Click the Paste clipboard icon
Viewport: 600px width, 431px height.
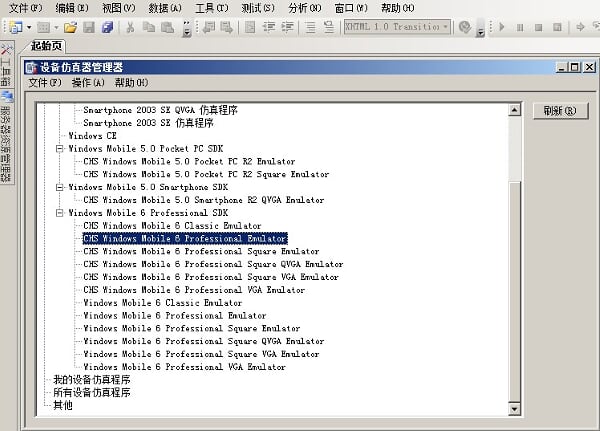pyautogui.click(x=167, y=27)
